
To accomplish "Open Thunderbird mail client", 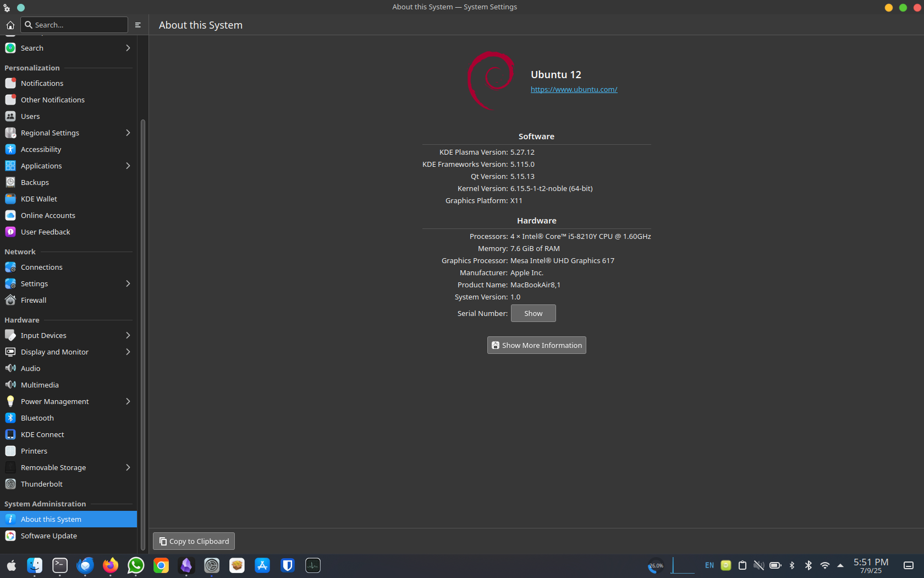I will (85, 565).
